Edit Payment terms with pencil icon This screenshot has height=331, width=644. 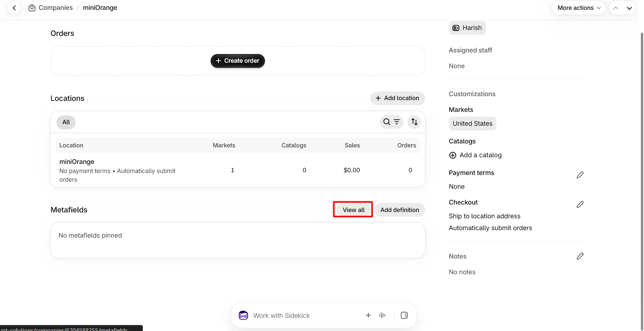(x=580, y=175)
